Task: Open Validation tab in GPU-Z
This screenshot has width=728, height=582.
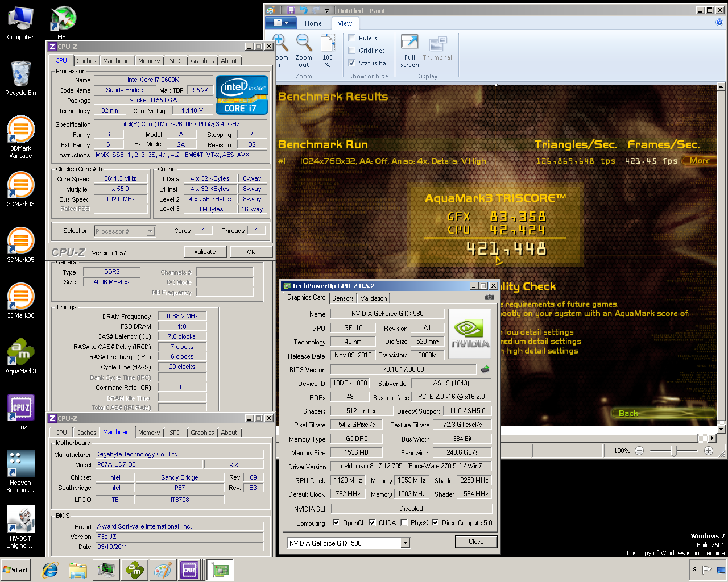Action: tap(374, 298)
